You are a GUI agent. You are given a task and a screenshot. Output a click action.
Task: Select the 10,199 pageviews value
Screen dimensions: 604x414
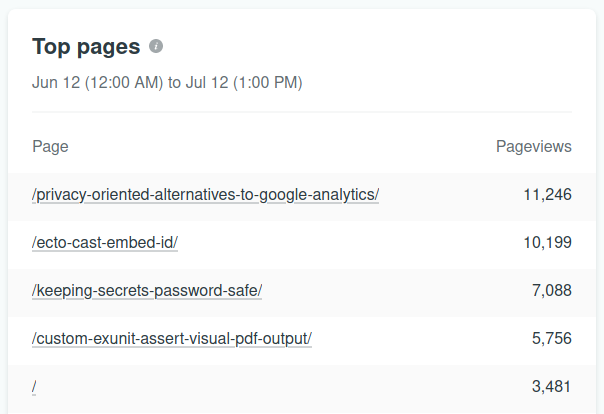[x=547, y=243]
